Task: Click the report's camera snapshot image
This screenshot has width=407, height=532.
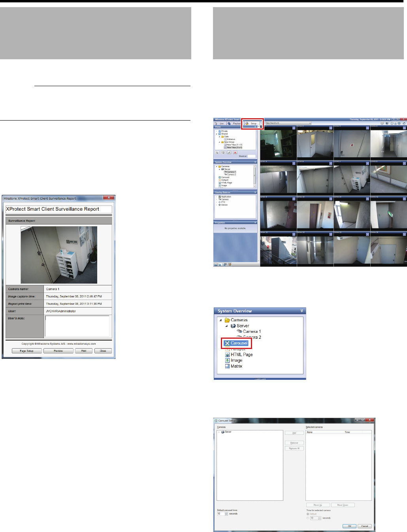Action: (x=59, y=255)
